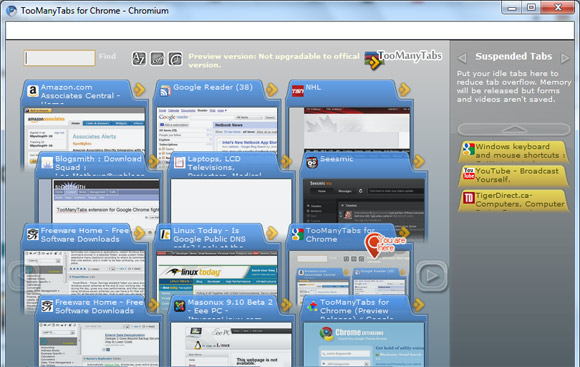Suspend the Amazon.com tab via yellow arrow
Image resolution: width=580 pixels, height=367 pixels.
pyautogui.click(x=139, y=89)
